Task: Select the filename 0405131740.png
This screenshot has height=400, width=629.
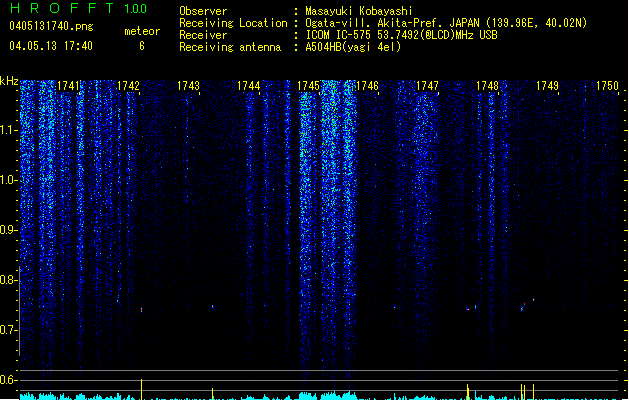Action: (51, 26)
